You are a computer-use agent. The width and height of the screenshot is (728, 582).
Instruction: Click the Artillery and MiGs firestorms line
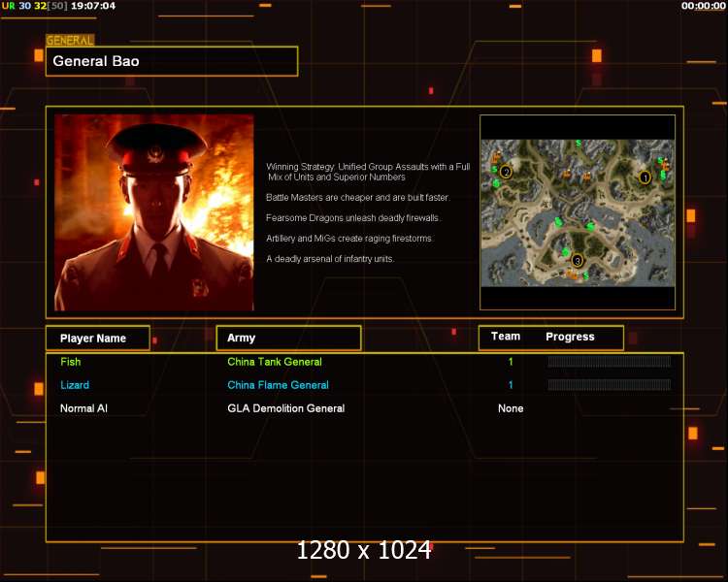coord(349,238)
